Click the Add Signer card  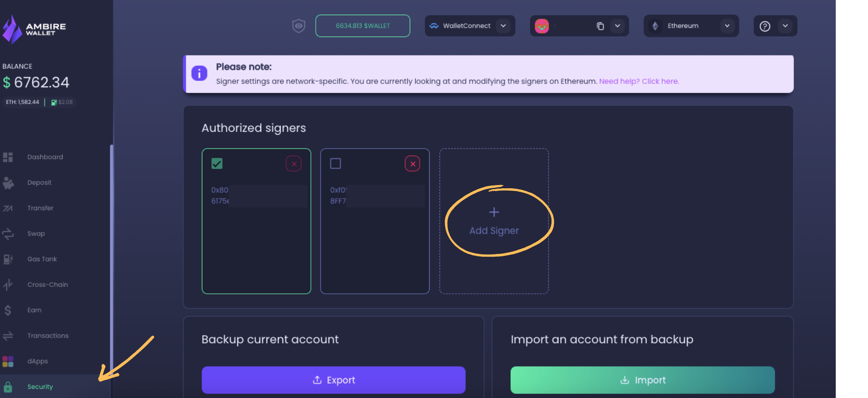pyautogui.click(x=494, y=221)
